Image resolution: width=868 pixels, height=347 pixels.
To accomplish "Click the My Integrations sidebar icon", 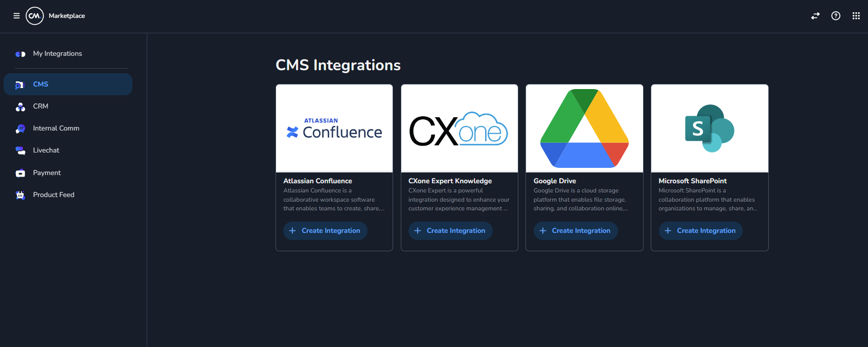I will (20, 54).
